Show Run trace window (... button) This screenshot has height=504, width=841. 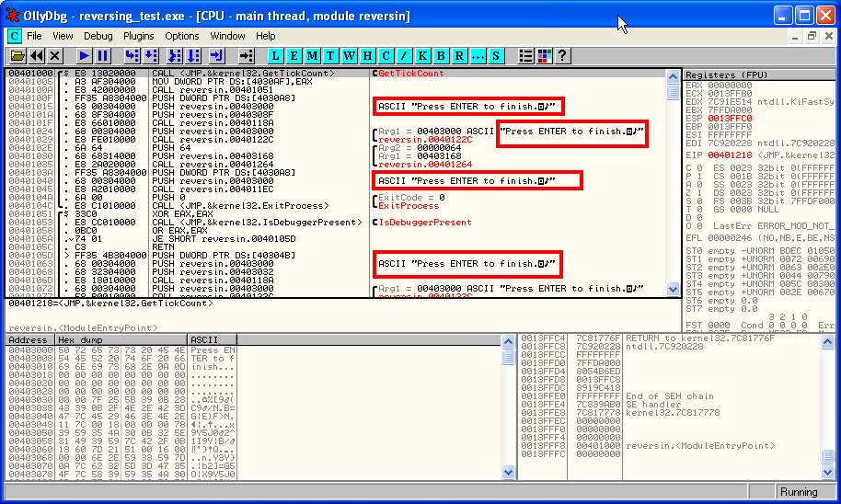478,56
